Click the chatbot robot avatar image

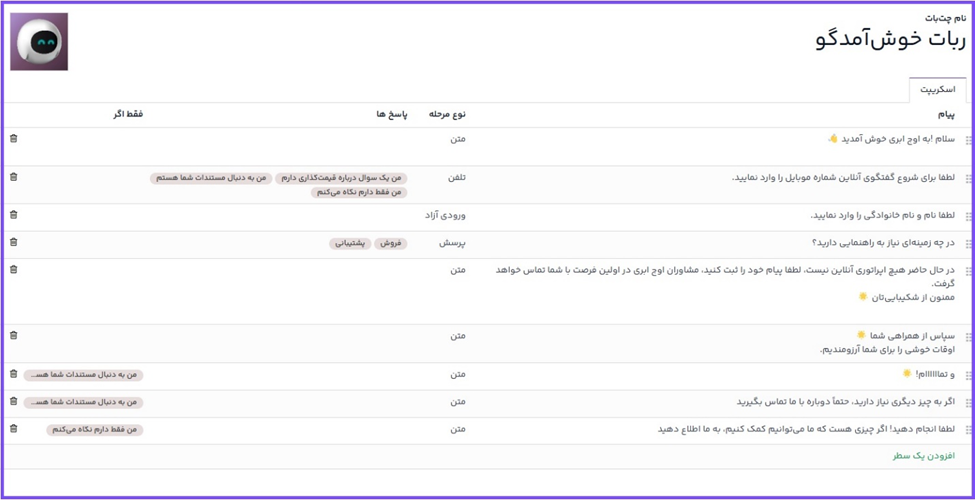[39, 41]
